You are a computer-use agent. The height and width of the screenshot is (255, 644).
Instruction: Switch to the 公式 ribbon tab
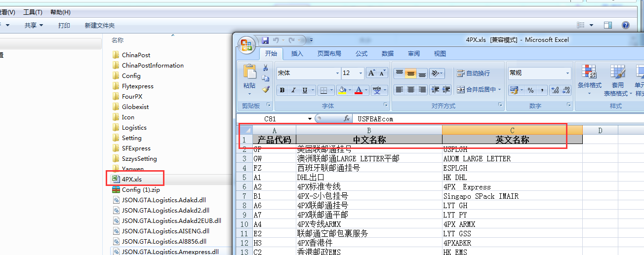coord(362,54)
